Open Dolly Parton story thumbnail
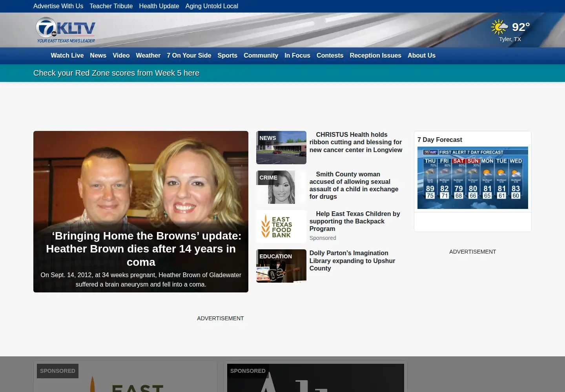The height and width of the screenshot is (392, 565). tap(281, 266)
